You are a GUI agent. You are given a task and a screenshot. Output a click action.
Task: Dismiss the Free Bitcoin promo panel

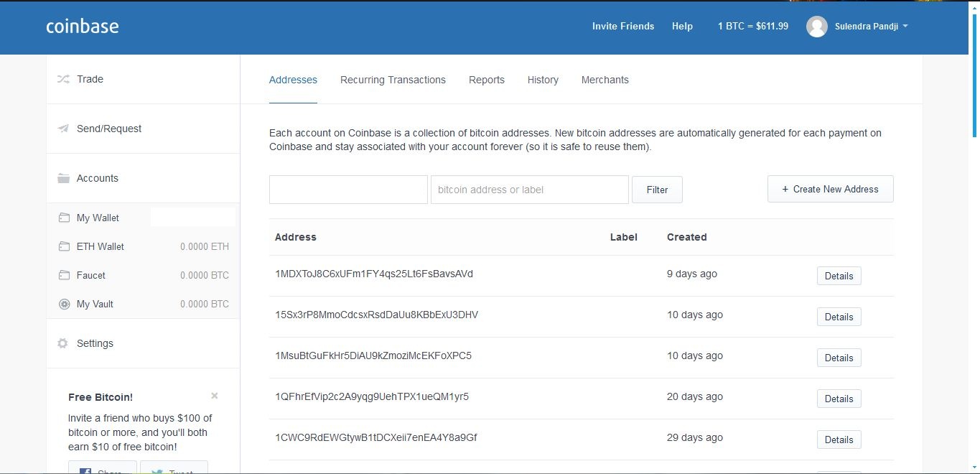pos(215,396)
